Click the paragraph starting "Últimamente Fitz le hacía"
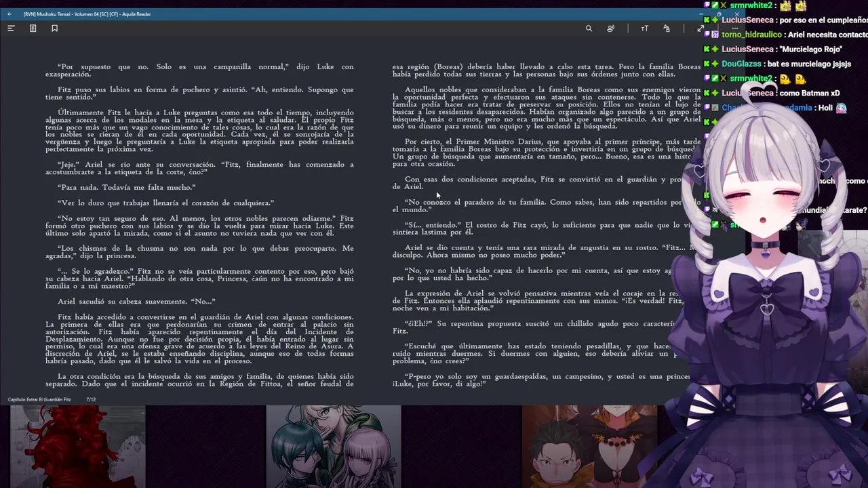Viewport: 868px width, 488px height. tap(199, 131)
